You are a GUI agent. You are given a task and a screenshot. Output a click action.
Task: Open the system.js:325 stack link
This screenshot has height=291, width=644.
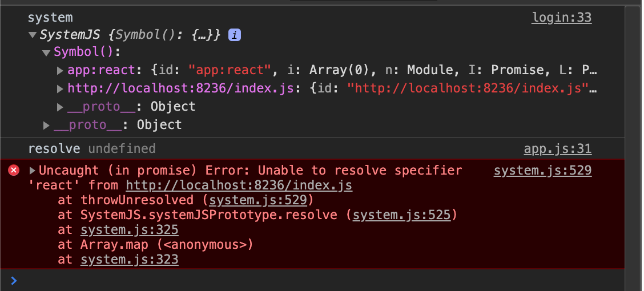coord(130,230)
